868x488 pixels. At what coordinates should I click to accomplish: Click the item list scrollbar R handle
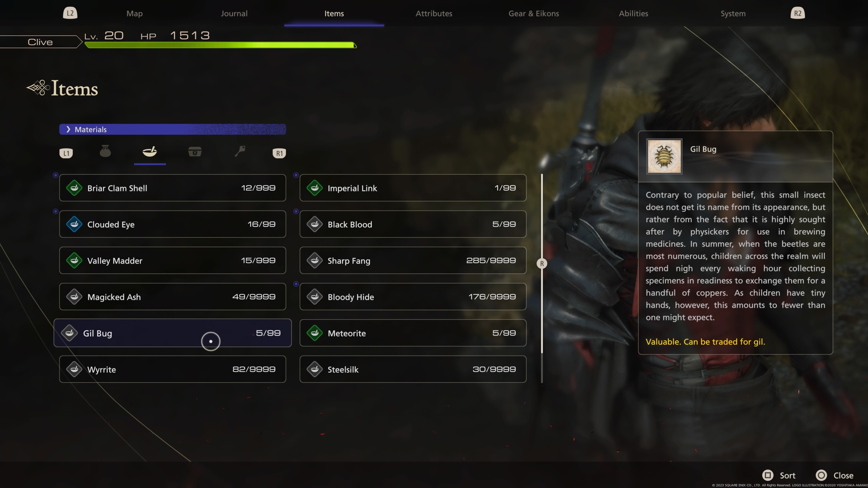coord(542,263)
